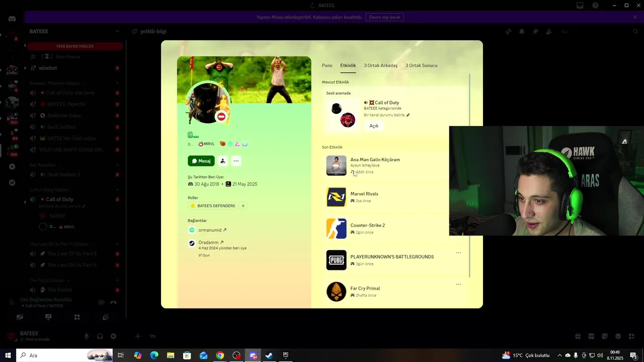Toggle camera in voice panel
Viewport: 644px width, 362px height.
tap(20, 317)
